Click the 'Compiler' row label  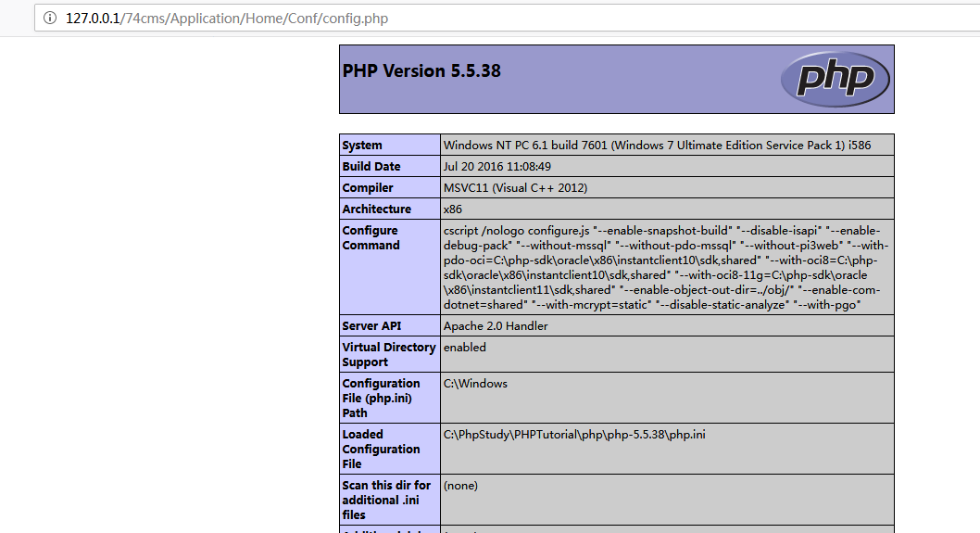point(368,187)
